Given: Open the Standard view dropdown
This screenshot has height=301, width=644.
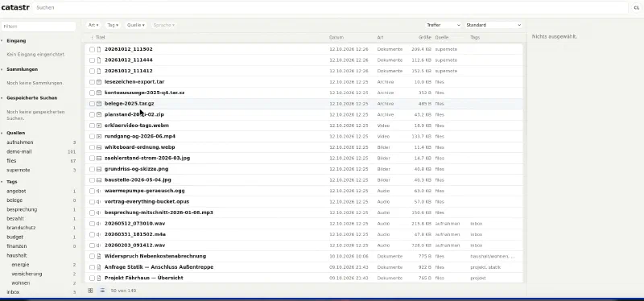Looking at the screenshot, I should point(493,25).
